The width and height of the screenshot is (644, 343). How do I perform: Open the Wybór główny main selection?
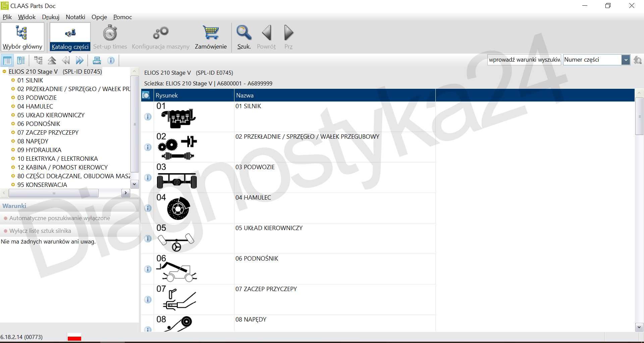(22, 37)
